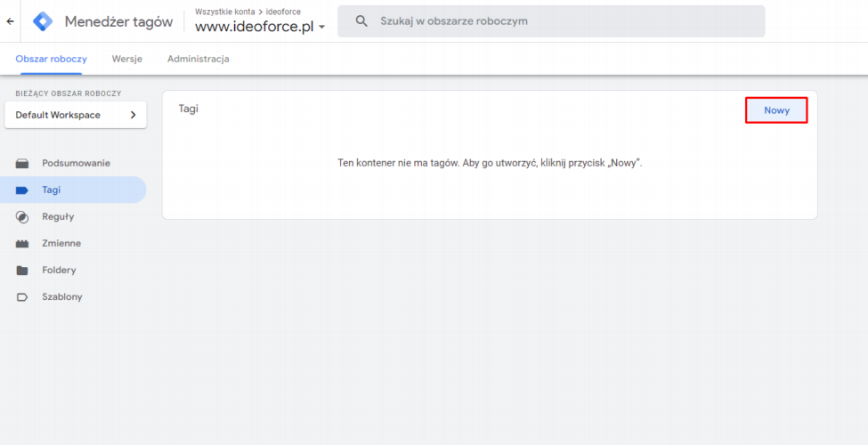This screenshot has height=445, width=868.
Task: Open Zmienne via its brick icon
Action: [22, 244]
